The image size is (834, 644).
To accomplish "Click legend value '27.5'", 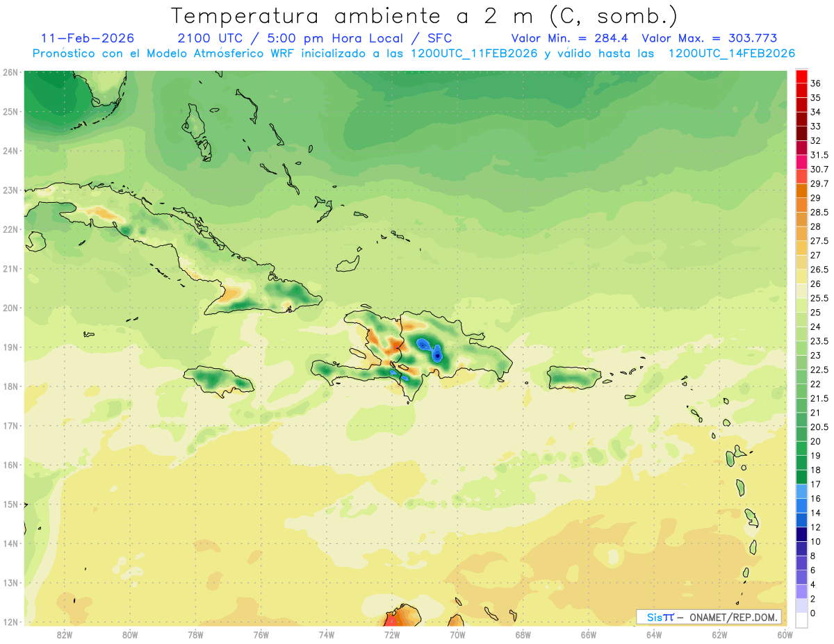I will [x=819, y=240].
